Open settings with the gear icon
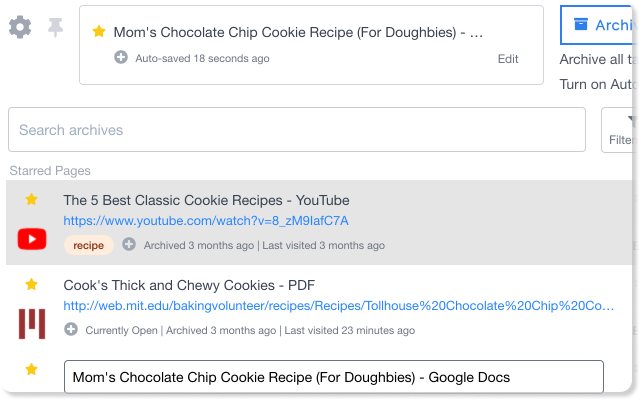The height and width of the screenshot is (400, 640). pyautogui.click(x=20, y=27)
